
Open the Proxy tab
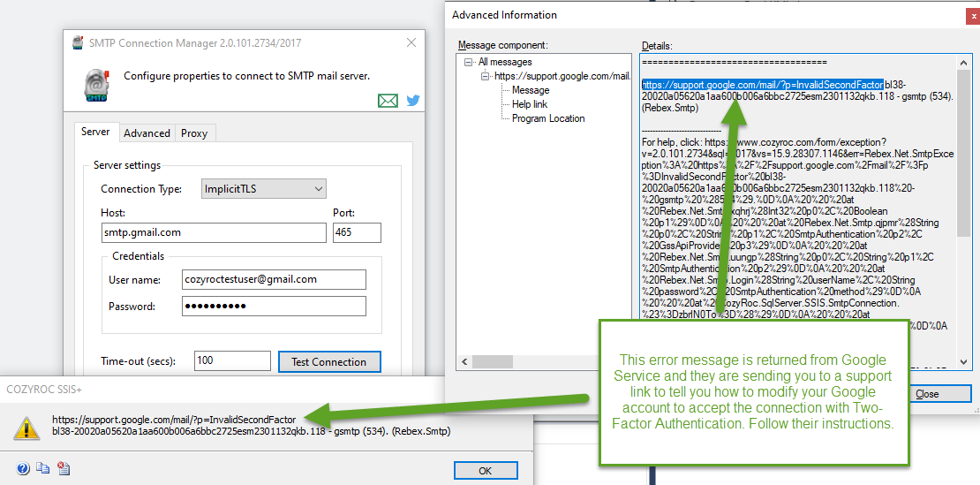(193, 133)
